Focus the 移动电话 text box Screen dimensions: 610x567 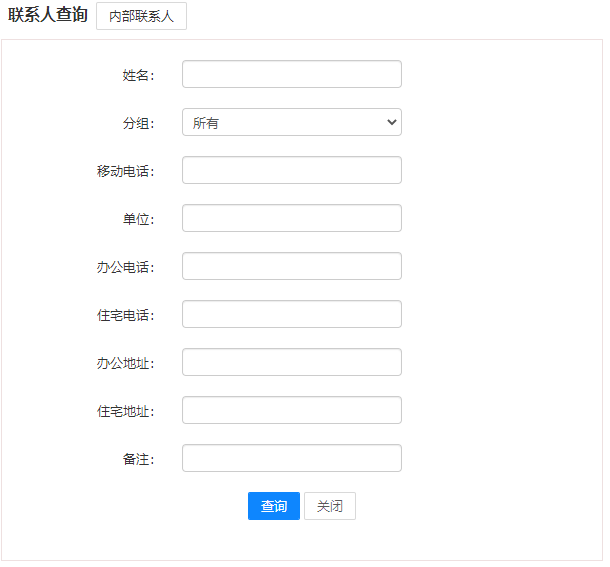pyautogui.click(x=291, y=171)
